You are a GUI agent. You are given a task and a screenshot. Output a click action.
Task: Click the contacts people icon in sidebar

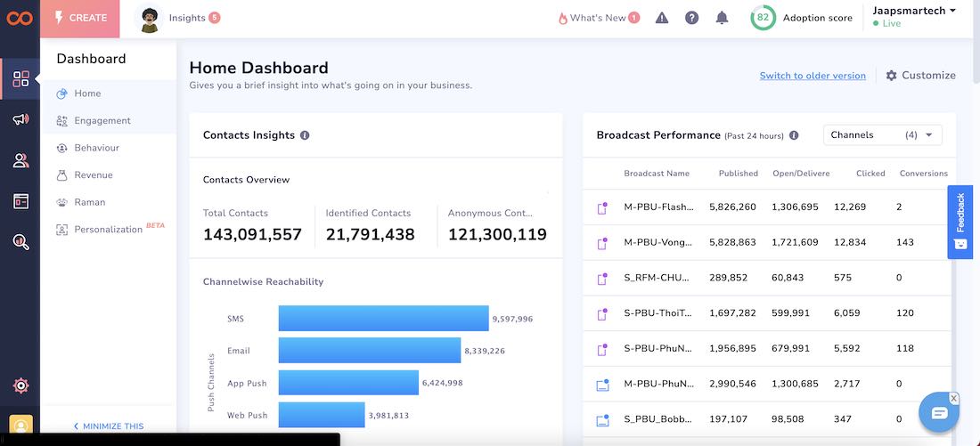pos(20,160)
